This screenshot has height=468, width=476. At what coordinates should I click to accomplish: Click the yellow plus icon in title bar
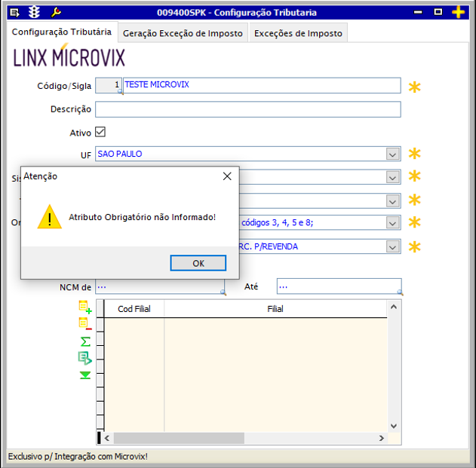(x=458, y=12)
